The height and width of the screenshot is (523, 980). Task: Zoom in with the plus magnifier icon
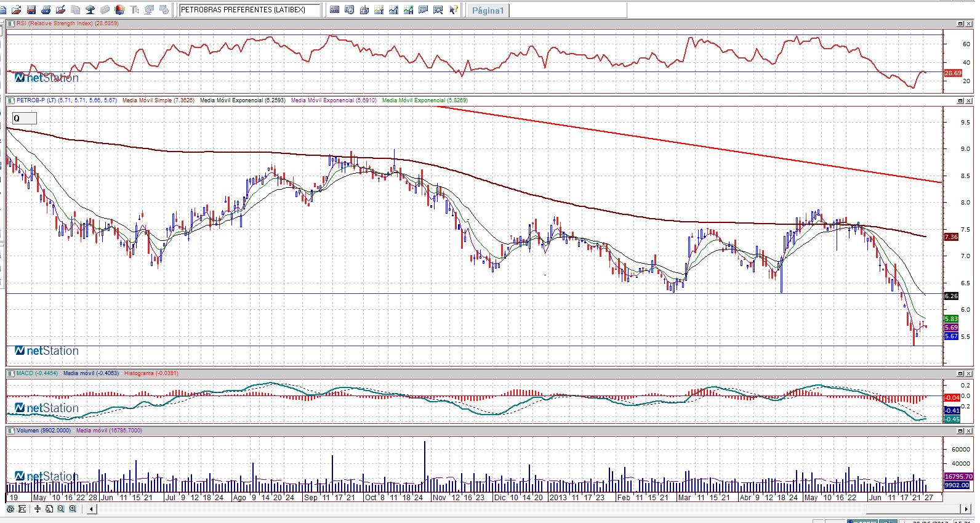(73, 509)
